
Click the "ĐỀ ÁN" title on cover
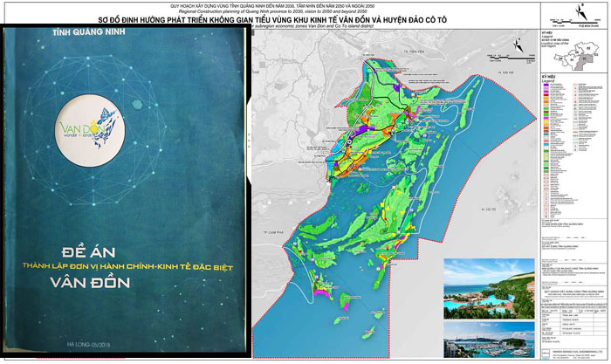[89, 252]
